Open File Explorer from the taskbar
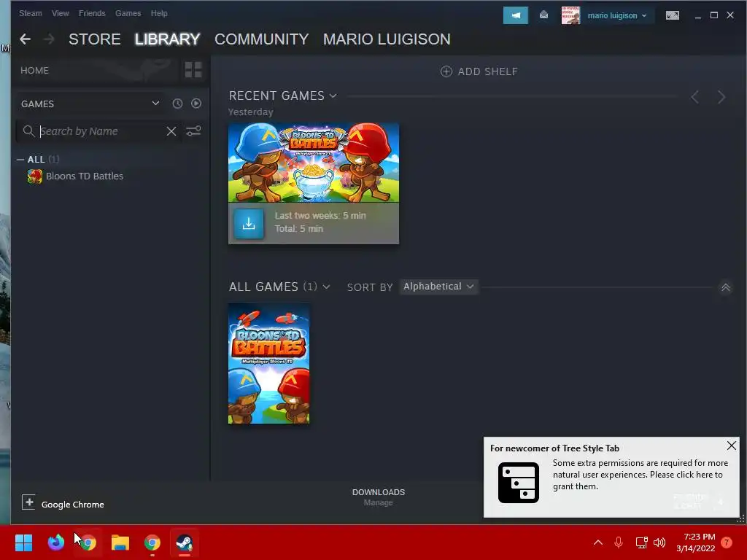Viewport: 747px width, 560px height. pyautogui.click(x=120, y=542)
